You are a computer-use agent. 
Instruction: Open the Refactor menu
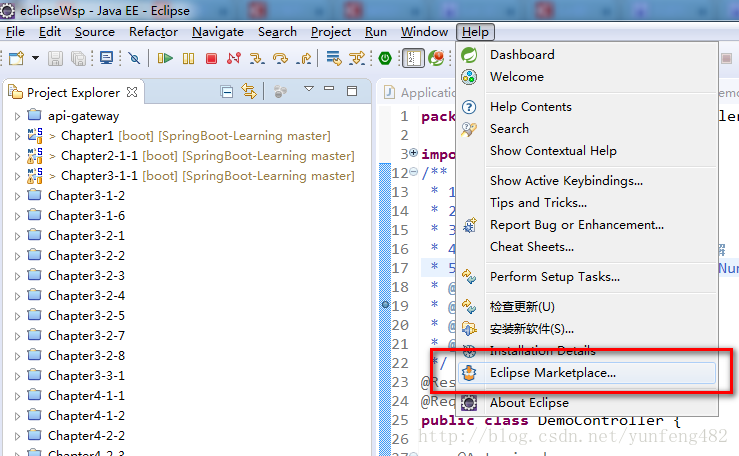pyautogui.click(x=153, y=32)
